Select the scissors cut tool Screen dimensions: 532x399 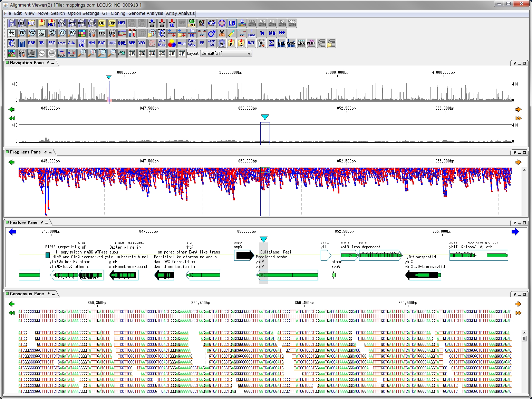click(222, 33)
